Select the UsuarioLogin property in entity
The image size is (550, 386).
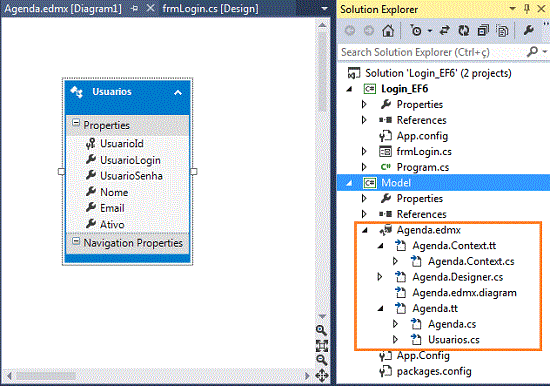point(130,160)
